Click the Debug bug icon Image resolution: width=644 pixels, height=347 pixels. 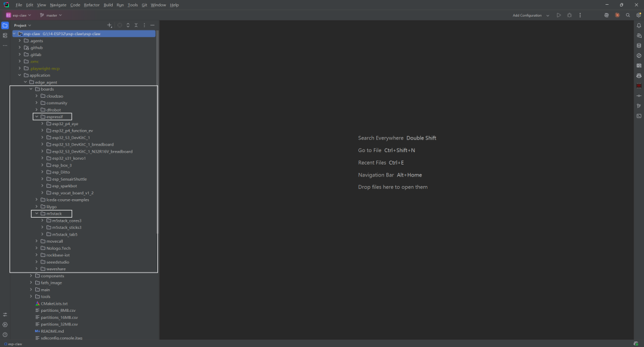[x=569, y=15]
